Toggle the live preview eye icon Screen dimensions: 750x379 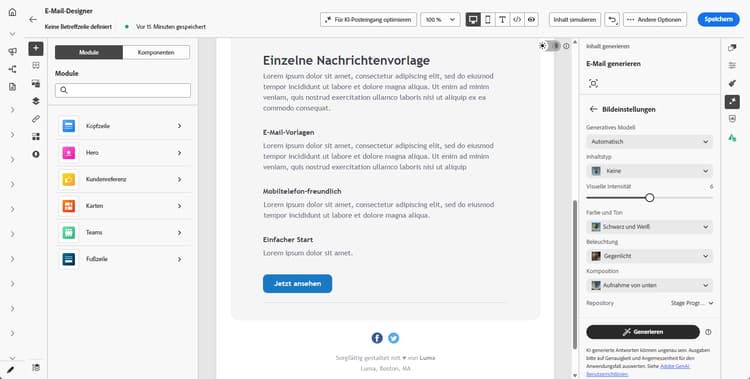[531, 20]
